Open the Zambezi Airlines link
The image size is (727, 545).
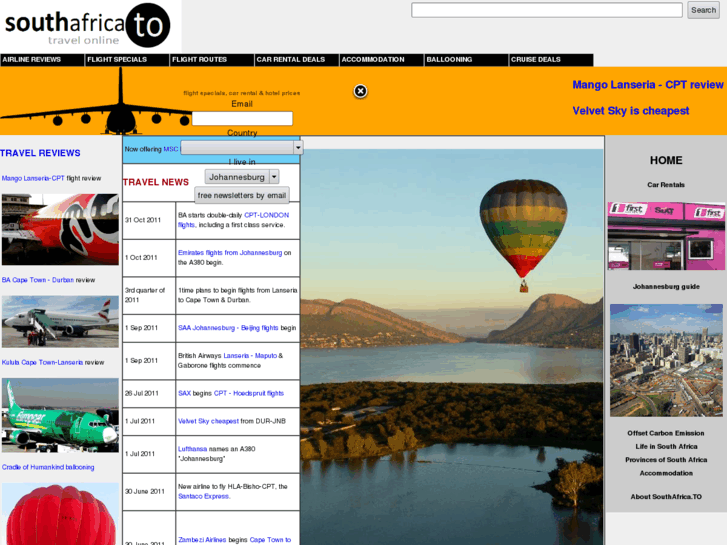pyautogui.click(x=202, y=540)
